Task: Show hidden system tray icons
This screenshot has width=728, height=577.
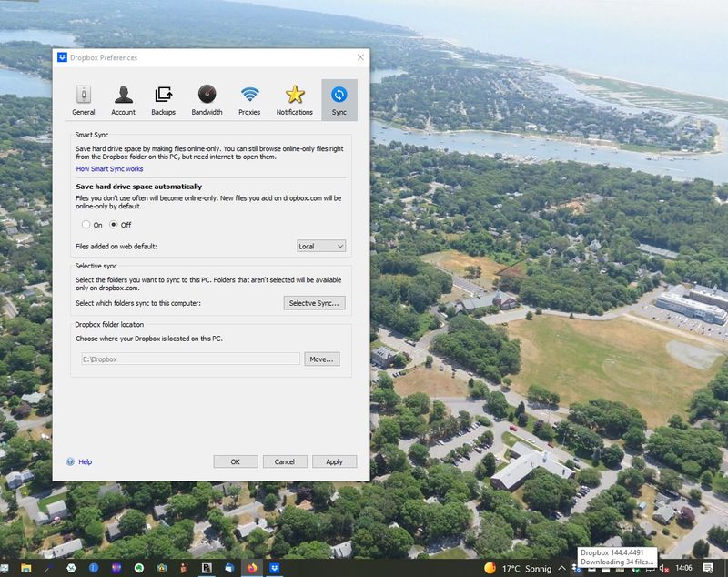Action: (x=561, y=568)
